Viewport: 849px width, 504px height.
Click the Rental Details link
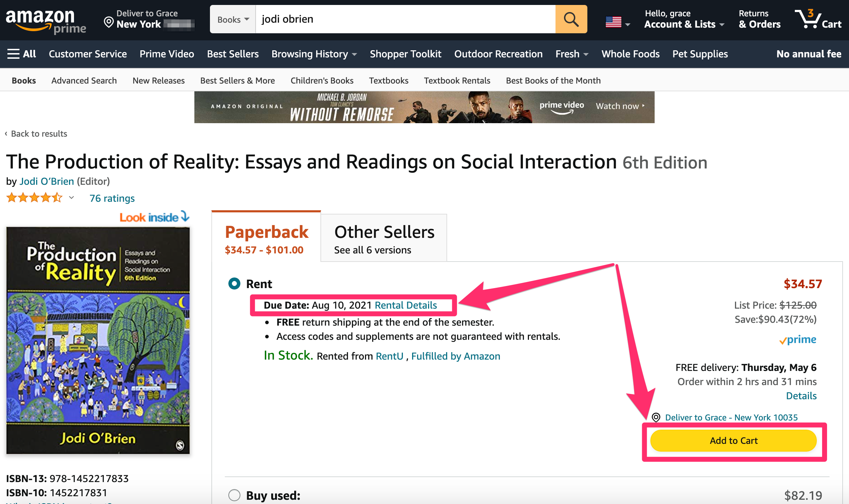tap(406, 305)
